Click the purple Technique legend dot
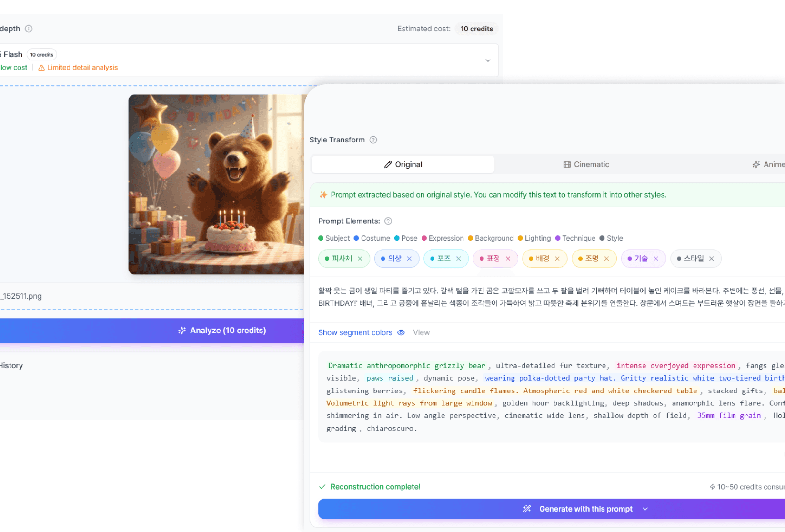Screen dimensions: 785x532 coord(558,238)
